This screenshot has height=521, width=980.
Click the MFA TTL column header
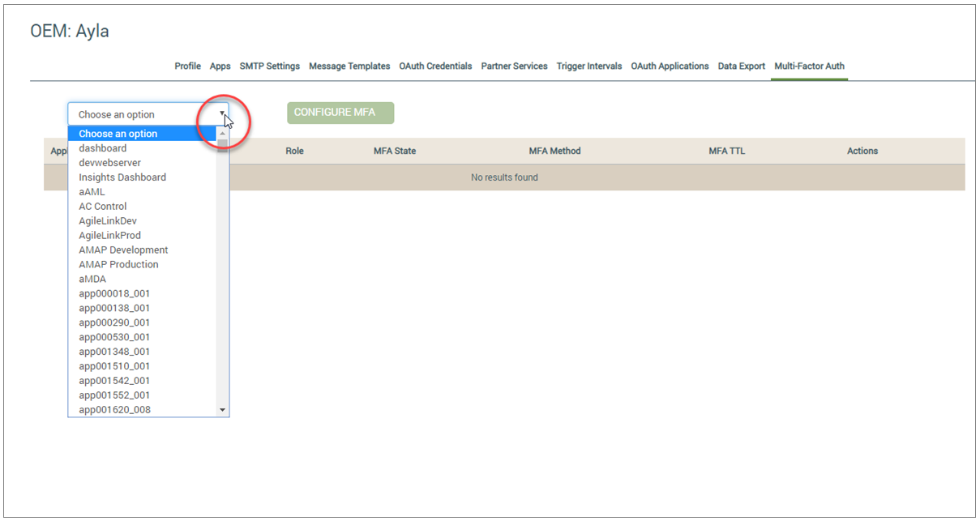click(x=726, y=151)
